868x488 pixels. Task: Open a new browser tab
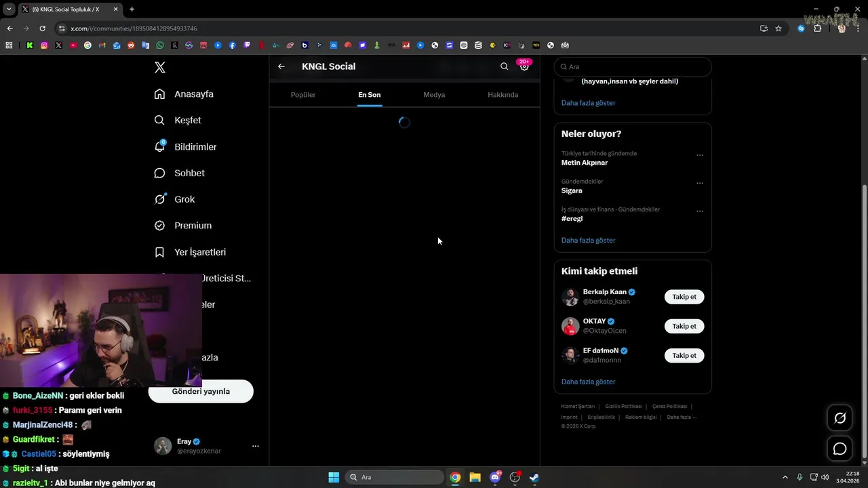click(132, 9)
